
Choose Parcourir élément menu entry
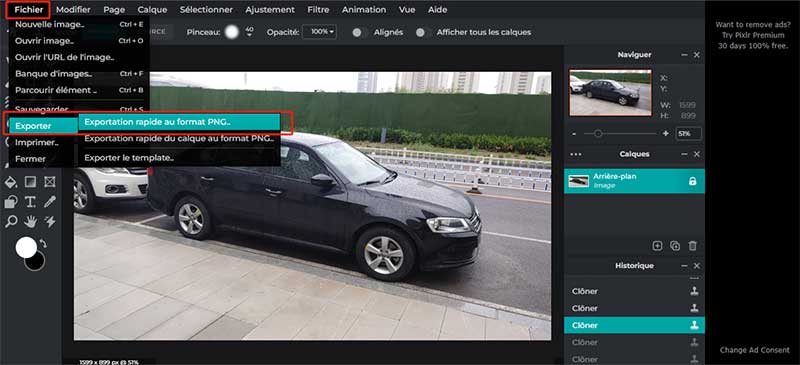pyautogui.click(x=79, y=90)
